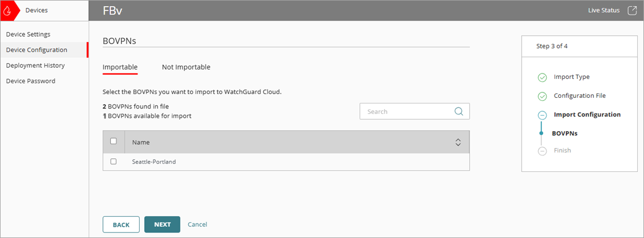This screenshot has width=644, height=238.
Task: Open Deployment History in sidebar
Action: pos(35,65)
